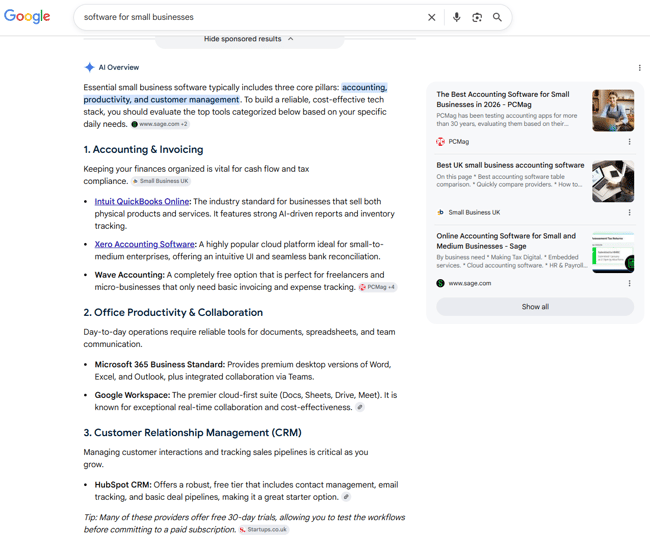This screenshot has height=540, width=650.
Task: Open the www.sage.com +2 source chip
Action: 160,124
